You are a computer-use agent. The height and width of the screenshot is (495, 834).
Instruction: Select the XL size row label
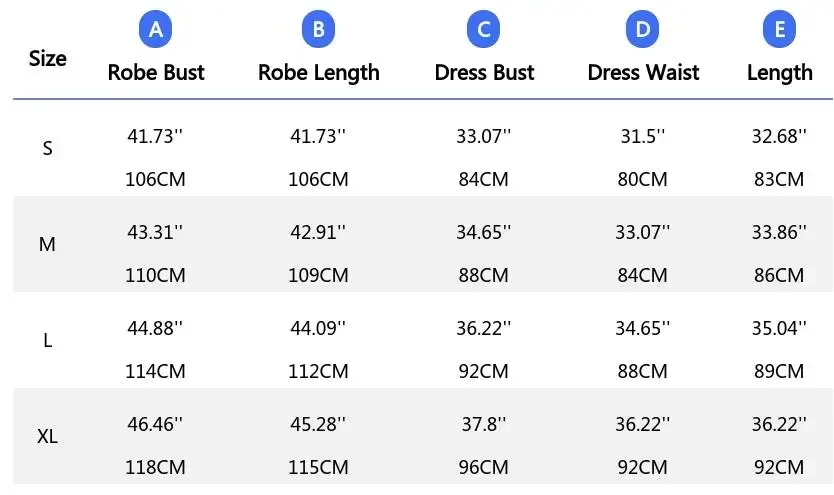click(x=47, y=436)
